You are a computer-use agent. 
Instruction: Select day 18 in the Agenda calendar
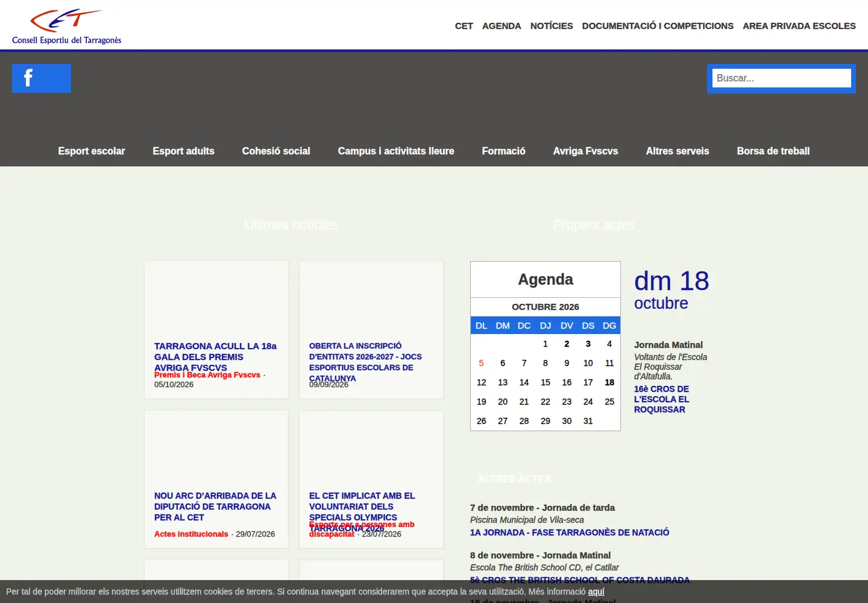[609, 382]
